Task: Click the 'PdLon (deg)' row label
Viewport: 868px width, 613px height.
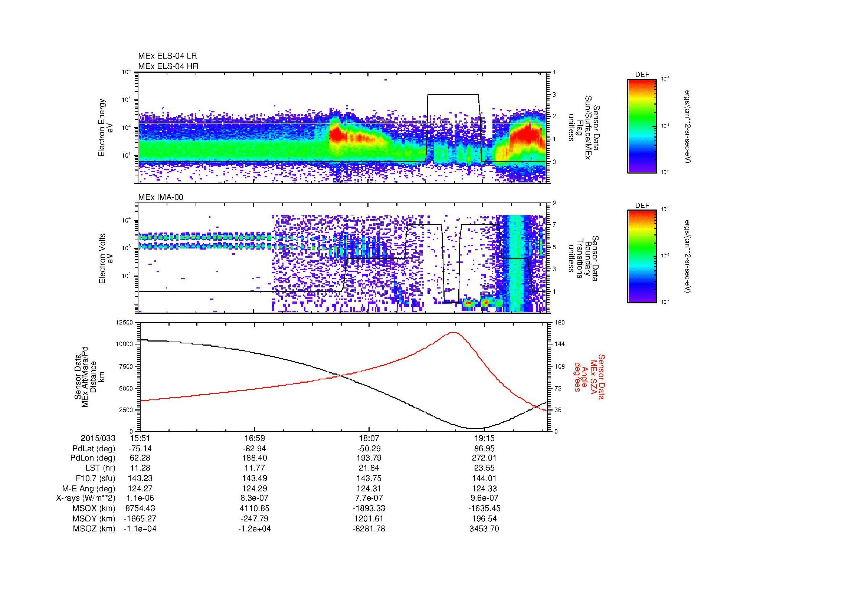Action: pyautogui.click(x=94, y=458)
